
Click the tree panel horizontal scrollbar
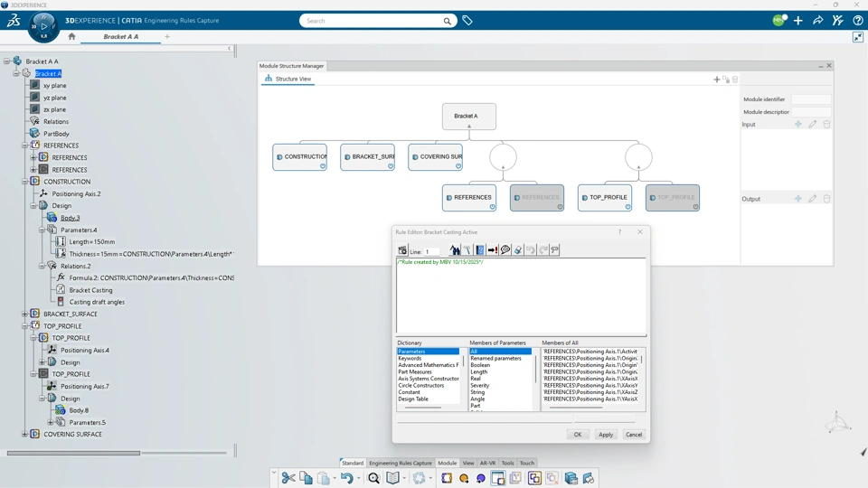73,453
